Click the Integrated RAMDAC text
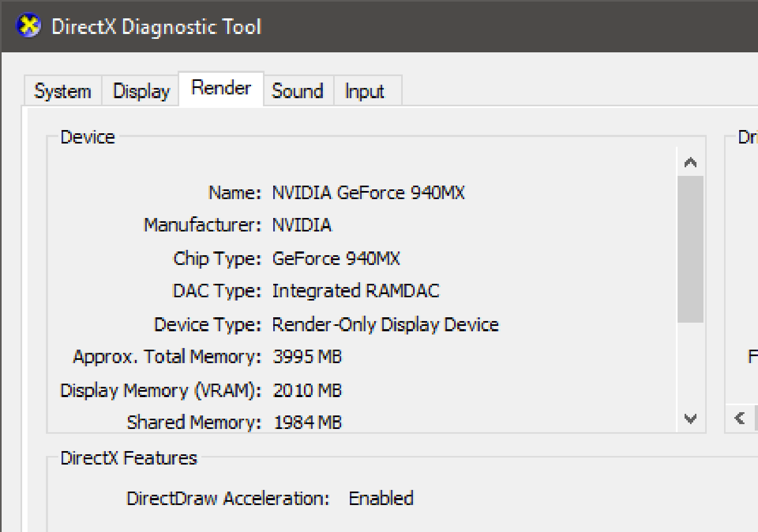The image size is (758, 532). (x=355, y=291)
